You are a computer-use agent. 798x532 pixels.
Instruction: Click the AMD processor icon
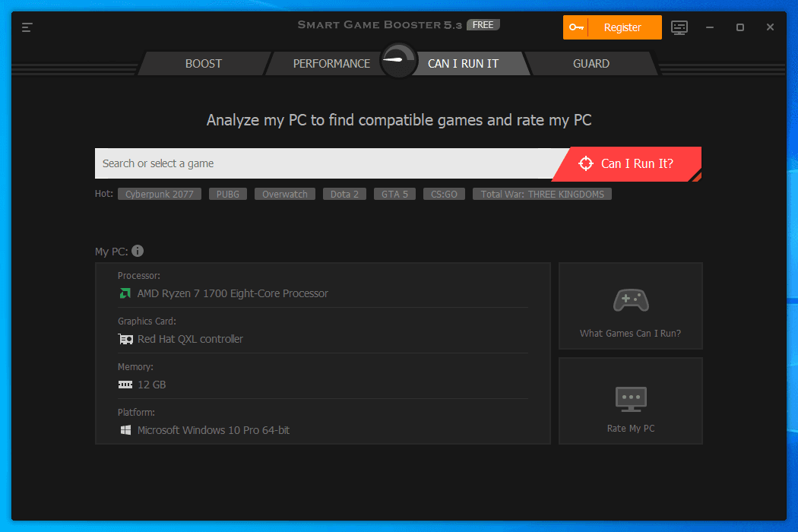pyautogui.click(x=125, y=293)
